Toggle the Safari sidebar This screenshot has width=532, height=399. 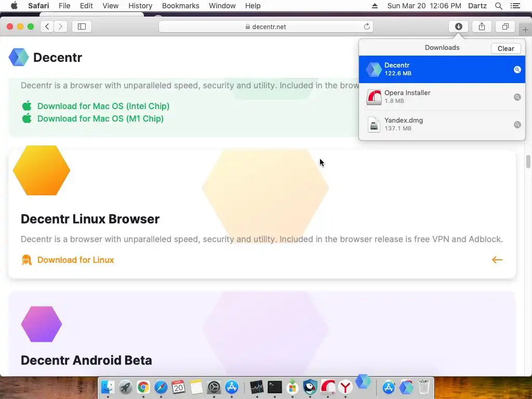point(82,26)
